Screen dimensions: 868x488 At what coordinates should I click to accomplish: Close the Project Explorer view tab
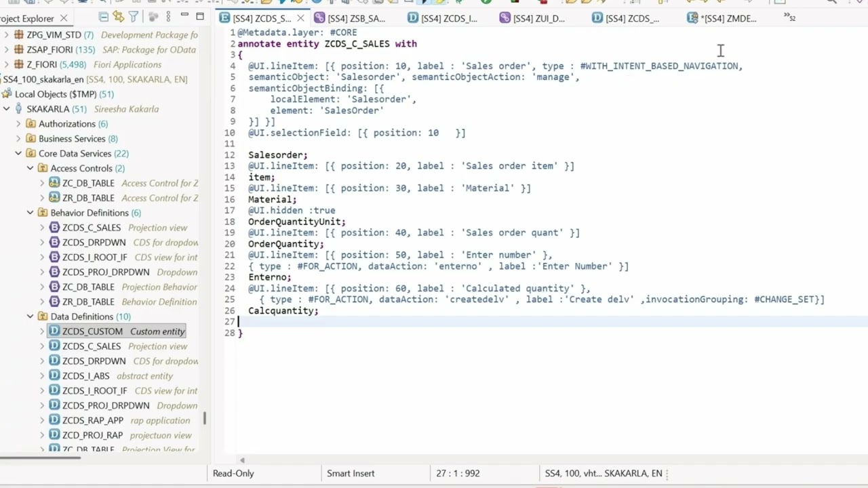click(x=64, y=18)
